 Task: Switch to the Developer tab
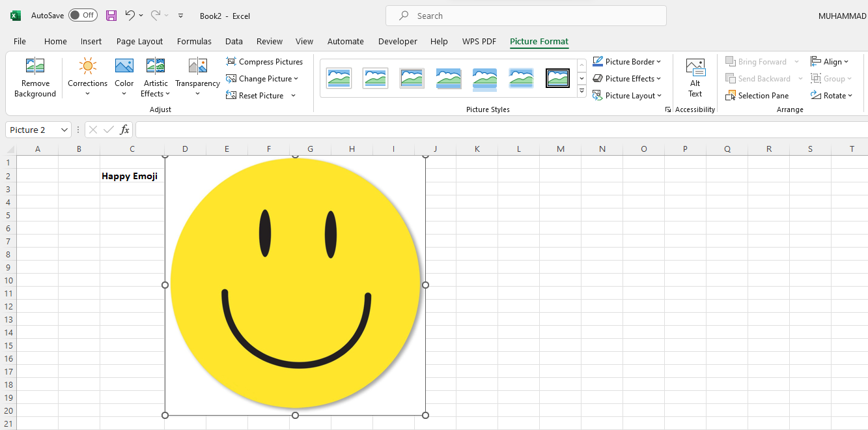point(397,41)
